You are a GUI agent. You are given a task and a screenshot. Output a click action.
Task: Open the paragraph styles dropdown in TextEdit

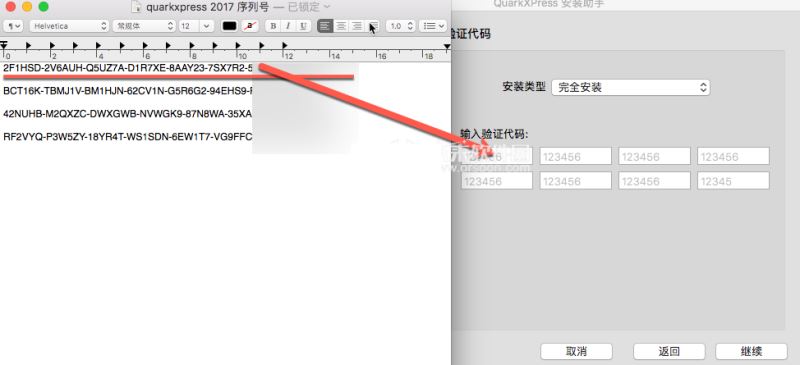point(13,26)
